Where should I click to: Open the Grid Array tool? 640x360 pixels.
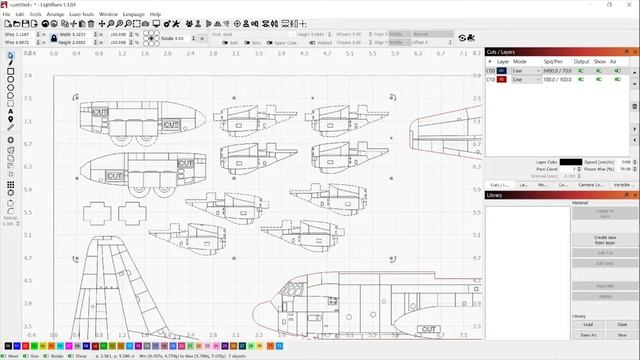(x=11, y=184)
